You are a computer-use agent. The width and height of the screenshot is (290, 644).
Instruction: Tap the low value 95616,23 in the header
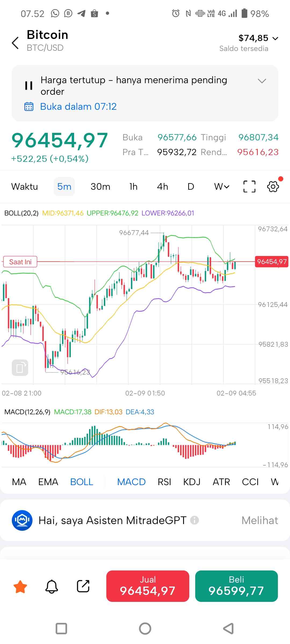coord(258,152)
